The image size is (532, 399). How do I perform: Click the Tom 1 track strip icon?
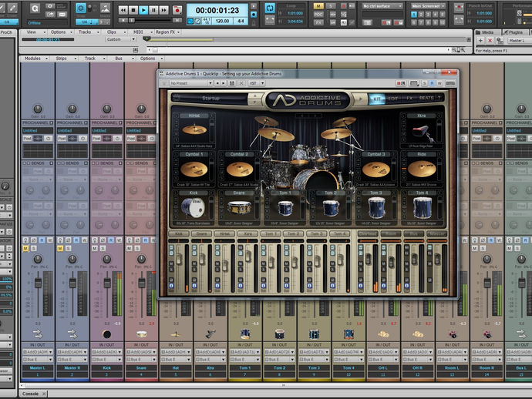click(x=245, y=334)
